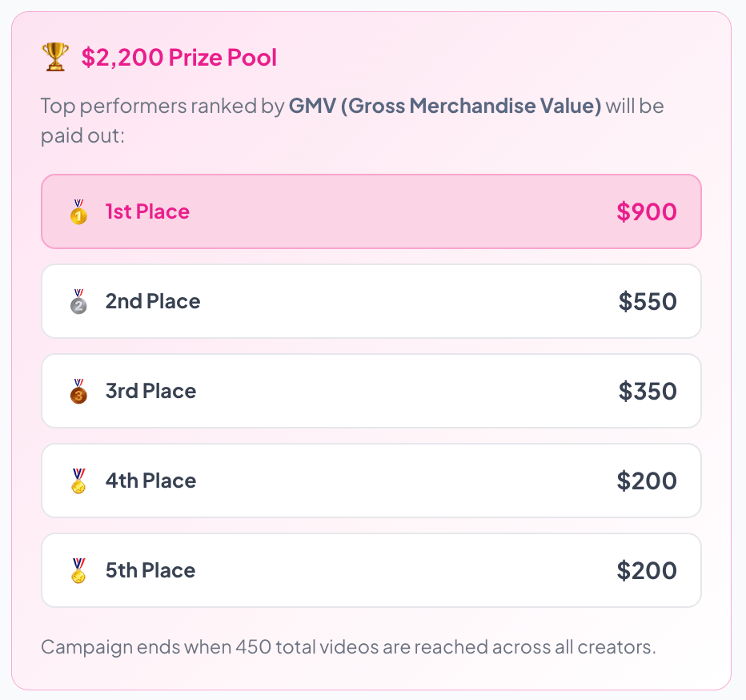
Task: Click the trophy icon beside Prize Pool
Action: tap(55, 58)
